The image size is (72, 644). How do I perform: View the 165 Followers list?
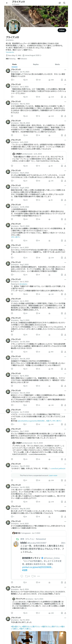pos(22,59)
